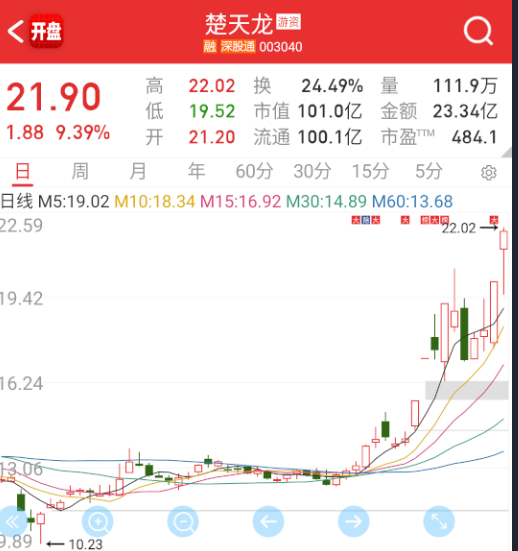
Task: Open the search magnifier icon
Action: coord(478,31)
